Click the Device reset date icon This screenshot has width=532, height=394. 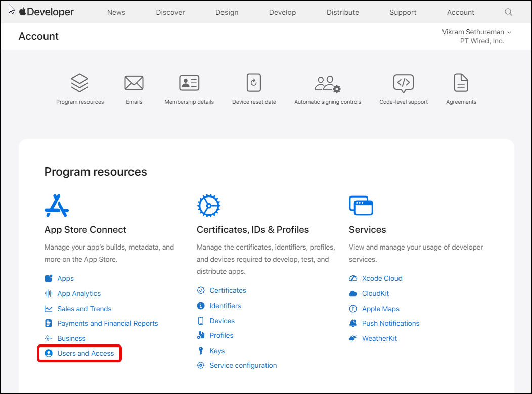pos(254,83)
